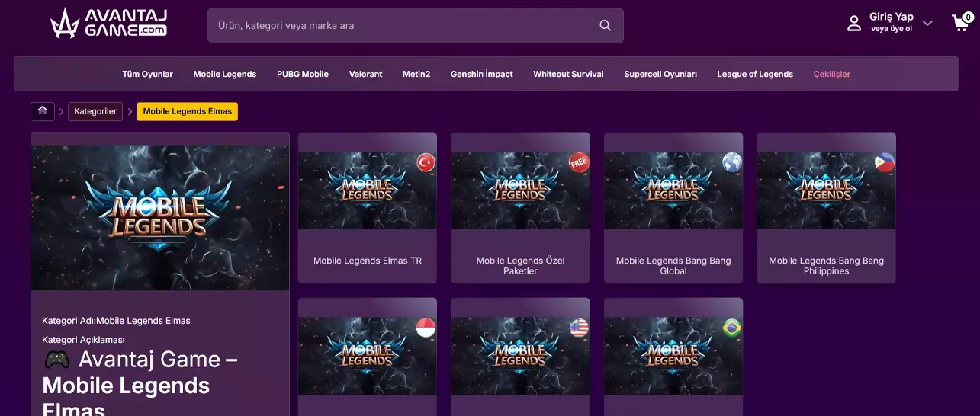Open Mobile Legends Özel Paketler title
Screen dimensions: 980x416
[x=521, y=265]
